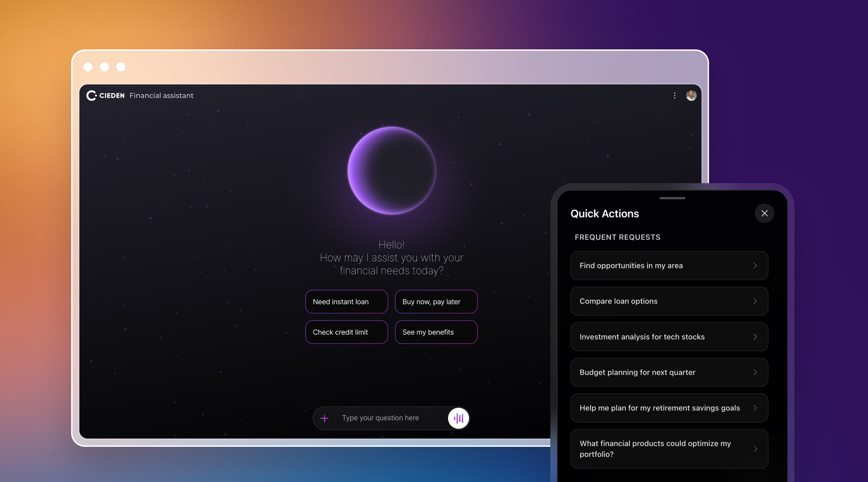Screen dimensions: 868x482
Task: Click the "Financial assistant" title
Action: click(162, 96)
